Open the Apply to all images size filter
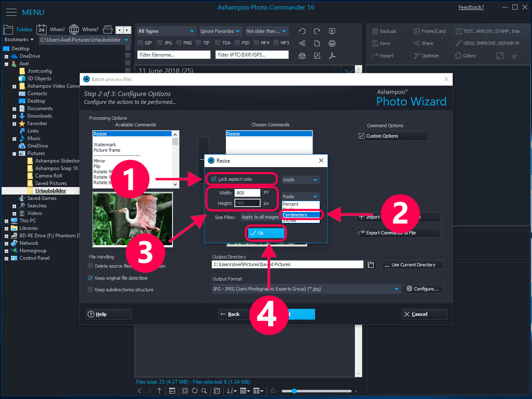Viewport: 532px width, 399px height. pos(260,217)
